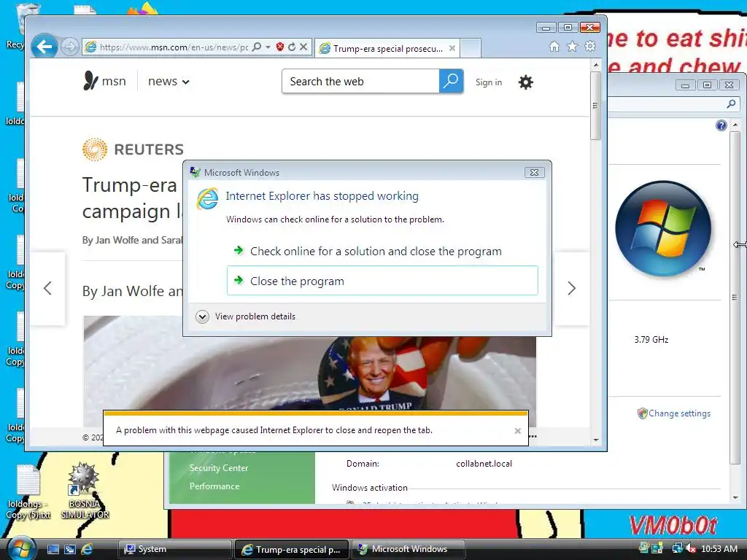Select the loldongs Copy (5).txt desktop file

pos(28,492)
